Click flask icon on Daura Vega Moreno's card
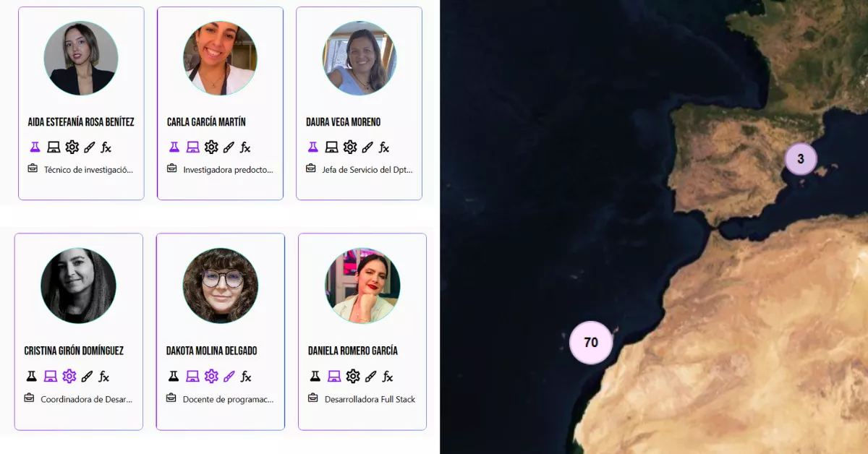The image size is (868, 454). (x=312, y=147)
